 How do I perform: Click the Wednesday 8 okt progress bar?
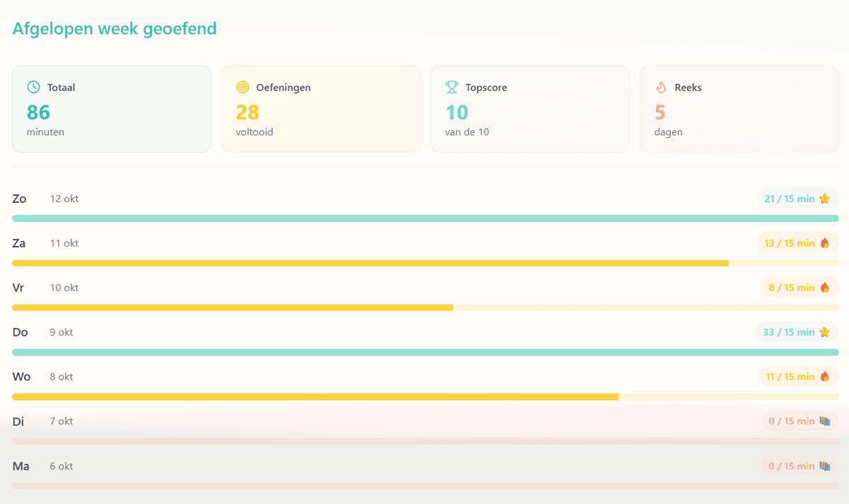(x=315, y=397)
